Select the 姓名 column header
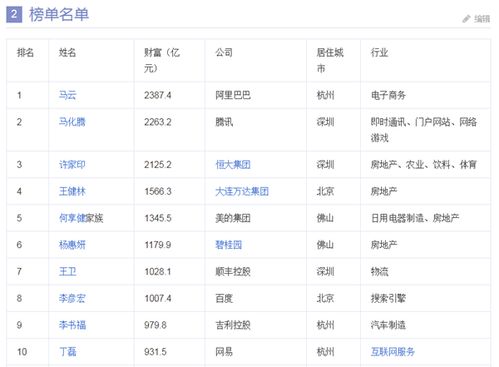The height and width of the screenshot is (367, 499). (x=67, y=52)
